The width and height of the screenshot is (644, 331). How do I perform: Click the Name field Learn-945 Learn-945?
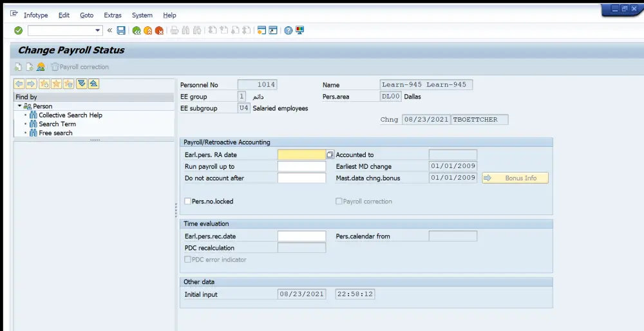tap(426, 84)
